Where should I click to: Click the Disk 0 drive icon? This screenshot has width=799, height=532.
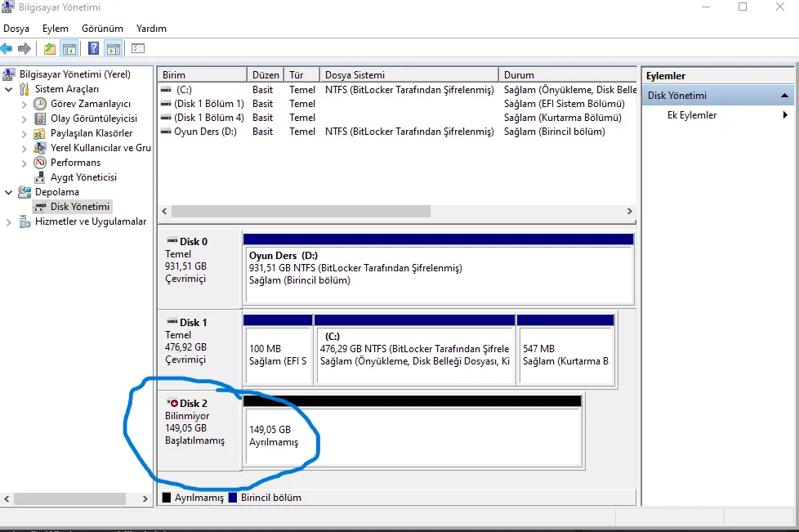pyautogui.click(x=172, y=240)
